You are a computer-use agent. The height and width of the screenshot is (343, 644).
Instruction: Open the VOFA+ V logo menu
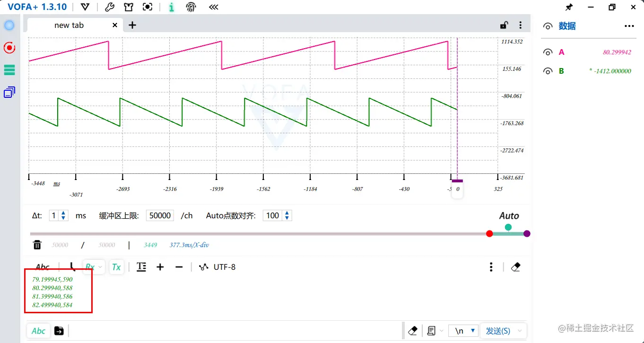point(85,7)
